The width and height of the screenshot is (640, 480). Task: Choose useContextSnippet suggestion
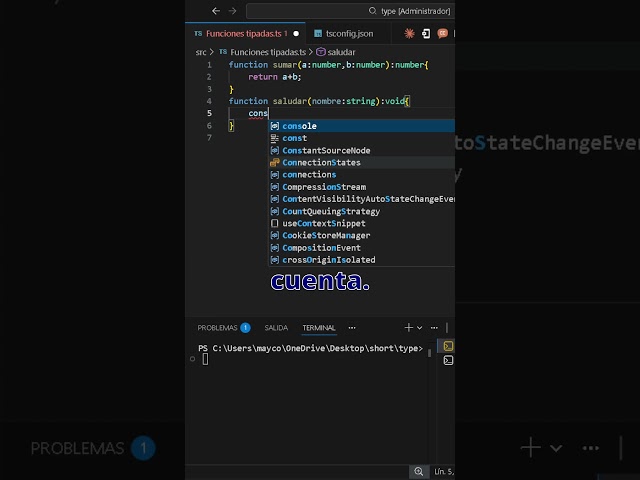(x=361, y=223)
